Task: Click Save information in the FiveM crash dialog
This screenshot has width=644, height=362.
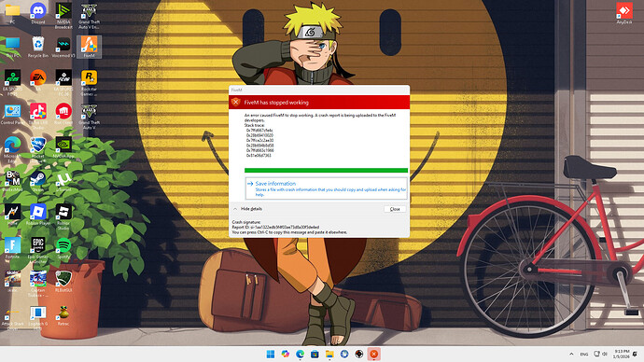Action: 326,188
